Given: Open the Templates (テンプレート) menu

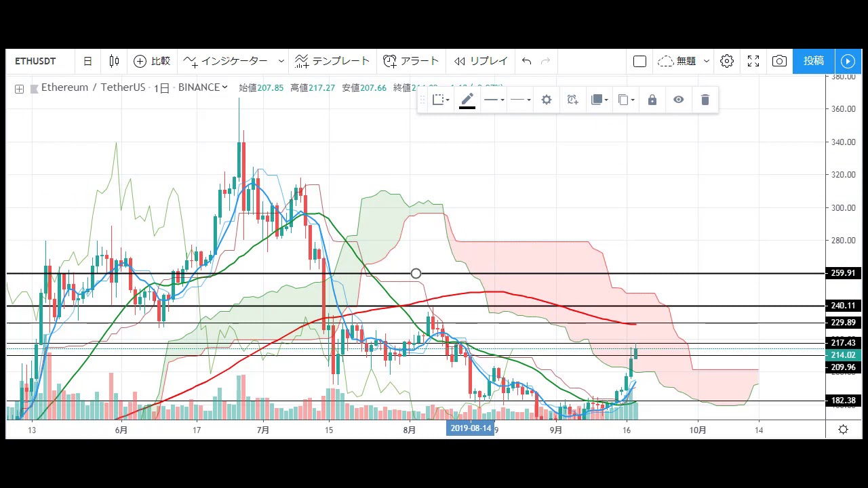Looking at the screenshot, I should (x=332, y=61).
